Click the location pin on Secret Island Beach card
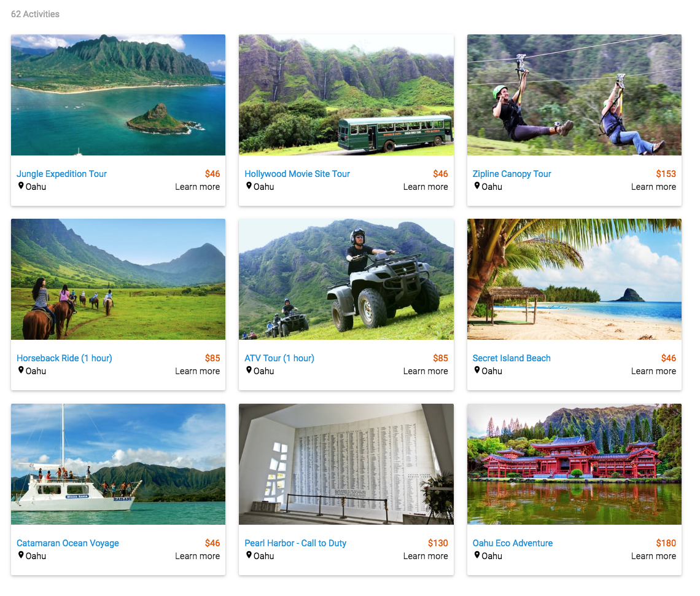This screenshot has width=700, height=596. click(477, 371)
